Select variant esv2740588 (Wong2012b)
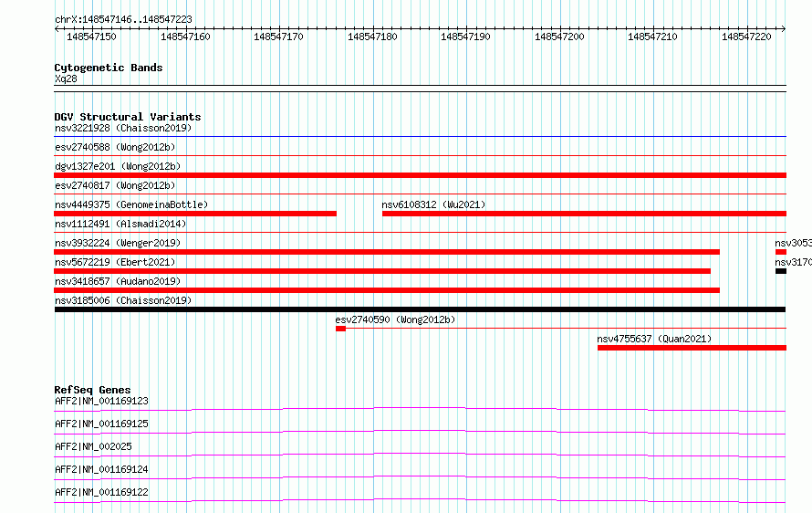Image resolution: width=812 pixels, height=513 pixels. (115, 147)
